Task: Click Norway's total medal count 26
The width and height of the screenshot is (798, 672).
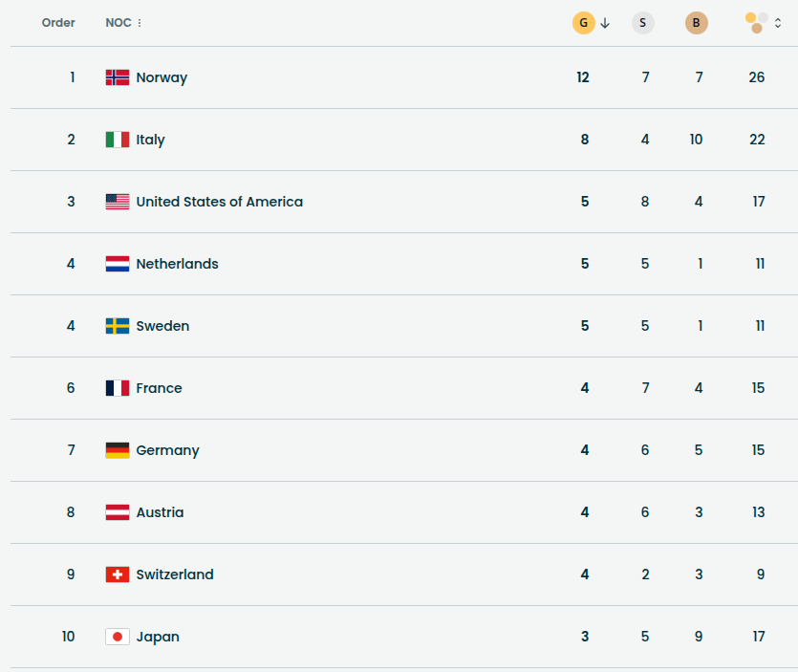Action: (x=757, y=77)
